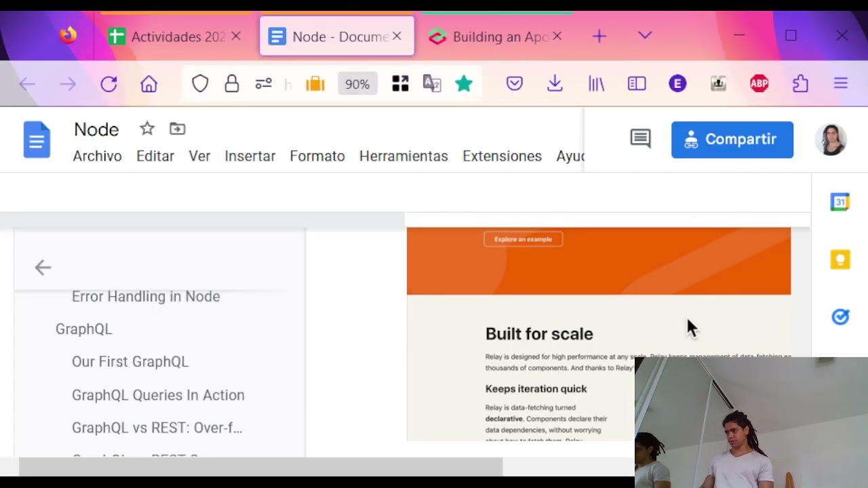868x488 pixels.
Task: Click the Explore an example button
Action: pyautogui.click(x=523, y=239)
